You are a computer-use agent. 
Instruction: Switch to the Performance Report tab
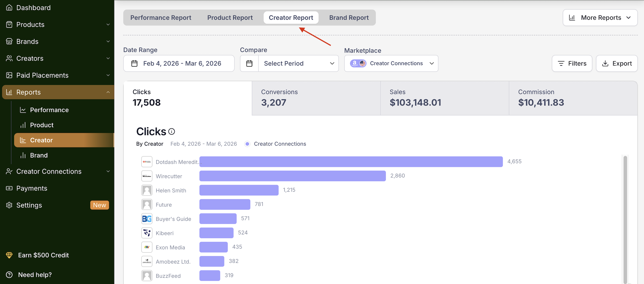[161, 18]
